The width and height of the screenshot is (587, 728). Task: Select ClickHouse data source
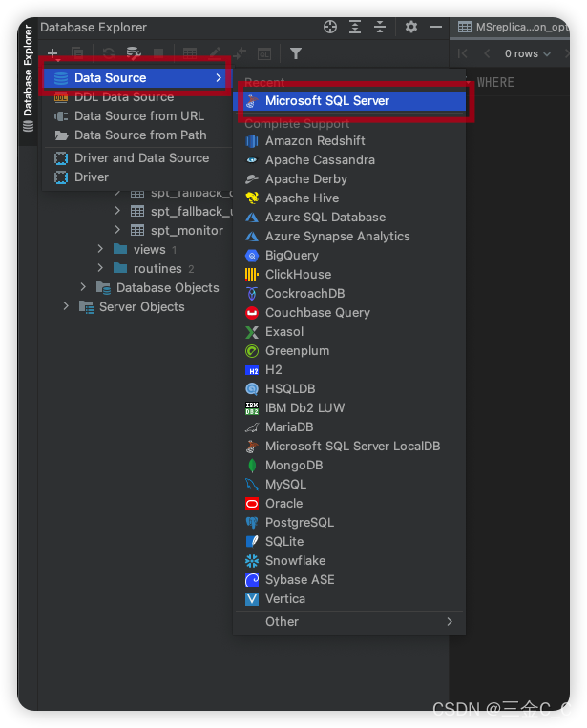349,275
